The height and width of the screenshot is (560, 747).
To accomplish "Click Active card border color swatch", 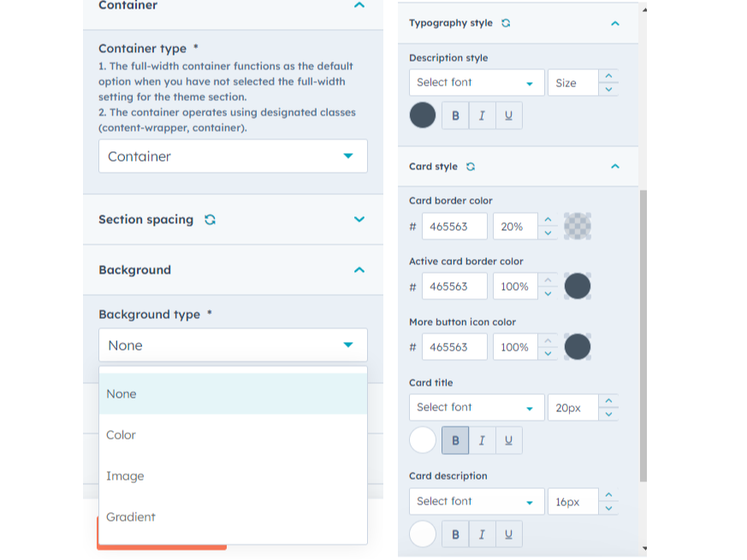I will pyautogui.click(x=578, y=286).
